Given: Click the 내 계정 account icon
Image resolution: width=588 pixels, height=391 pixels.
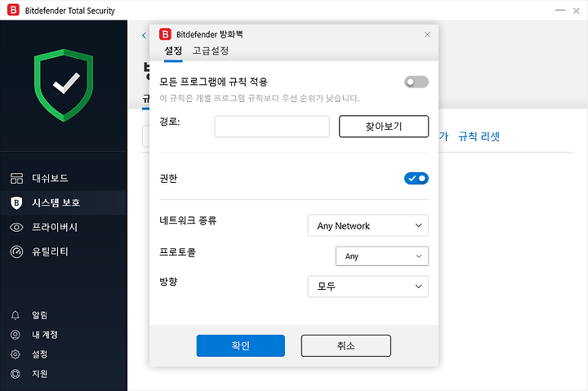Looking at the screenshot, I should coord(16,335).
